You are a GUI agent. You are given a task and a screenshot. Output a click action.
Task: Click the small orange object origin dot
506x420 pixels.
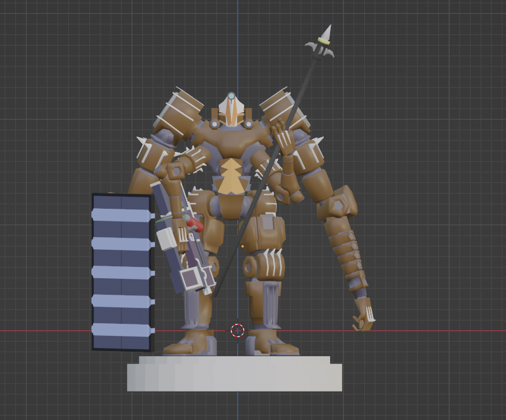pyautogui.click(x=243, y=246)
